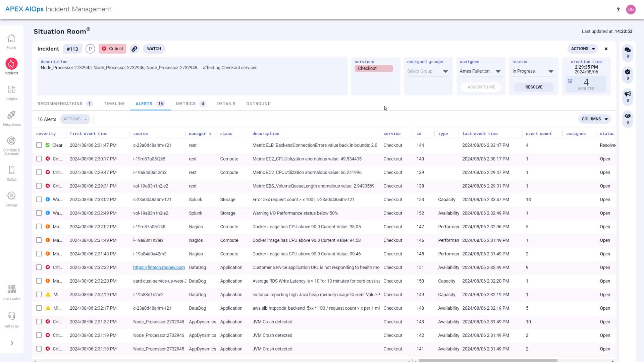Sort by the severity column header
This screenshot has height=362, width=644.
pyautogui.click(x=46, y=134)
